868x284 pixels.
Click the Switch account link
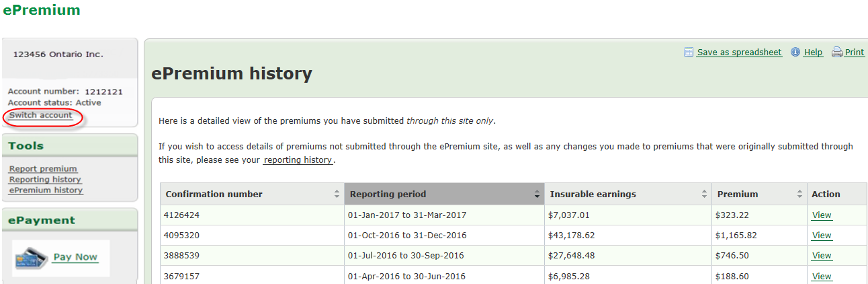click(x=41, y=115)
